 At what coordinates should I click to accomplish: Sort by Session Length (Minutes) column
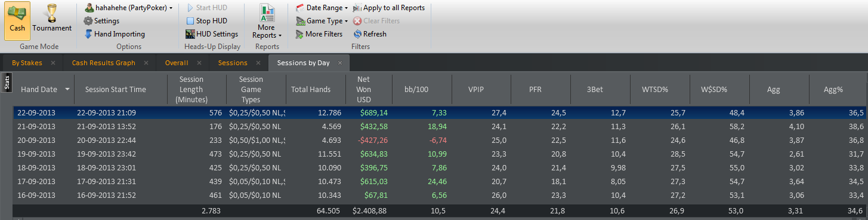pos(192,89)
